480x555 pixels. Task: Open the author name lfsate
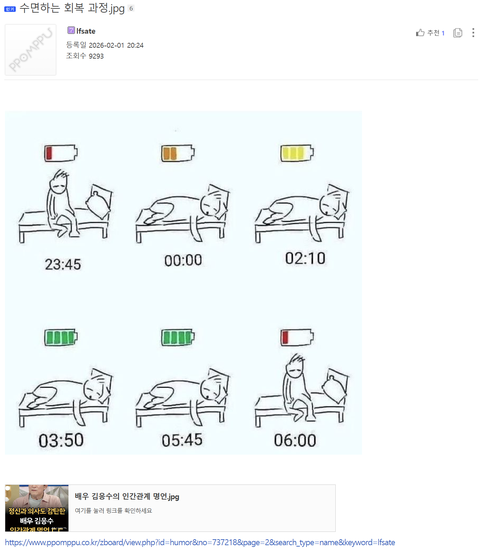coord(86,31)
